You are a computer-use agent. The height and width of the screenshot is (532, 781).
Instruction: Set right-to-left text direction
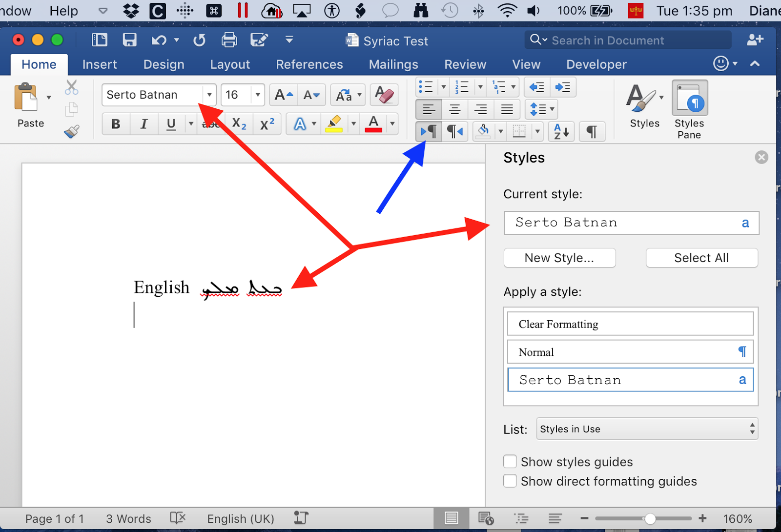click(x=455, y=131)
